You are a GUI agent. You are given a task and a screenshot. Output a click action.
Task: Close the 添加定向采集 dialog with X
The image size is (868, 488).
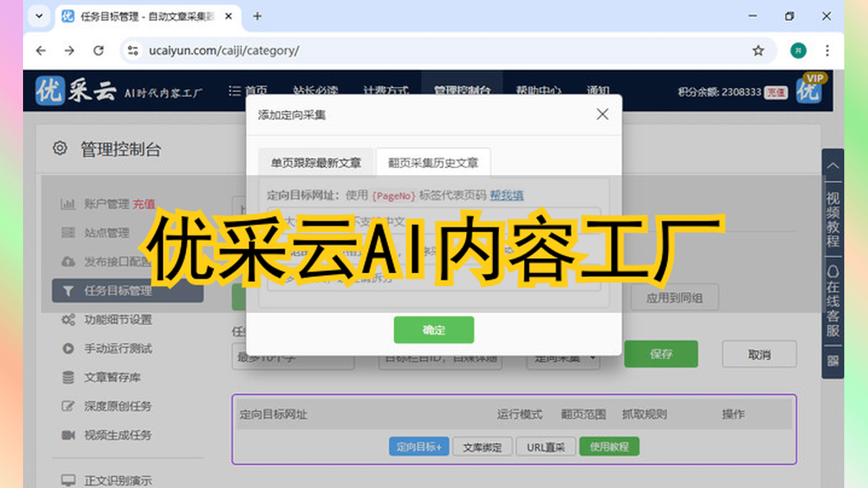(602, 115)
